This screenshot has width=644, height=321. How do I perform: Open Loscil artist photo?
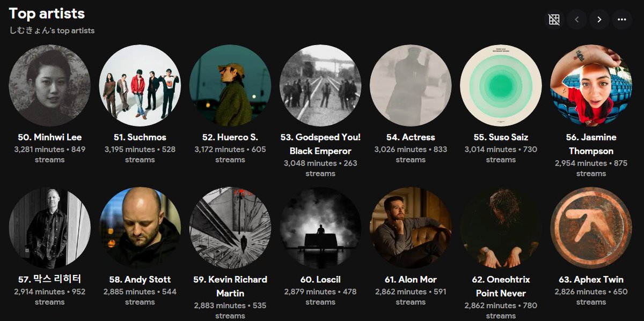(x=320, y=227)
